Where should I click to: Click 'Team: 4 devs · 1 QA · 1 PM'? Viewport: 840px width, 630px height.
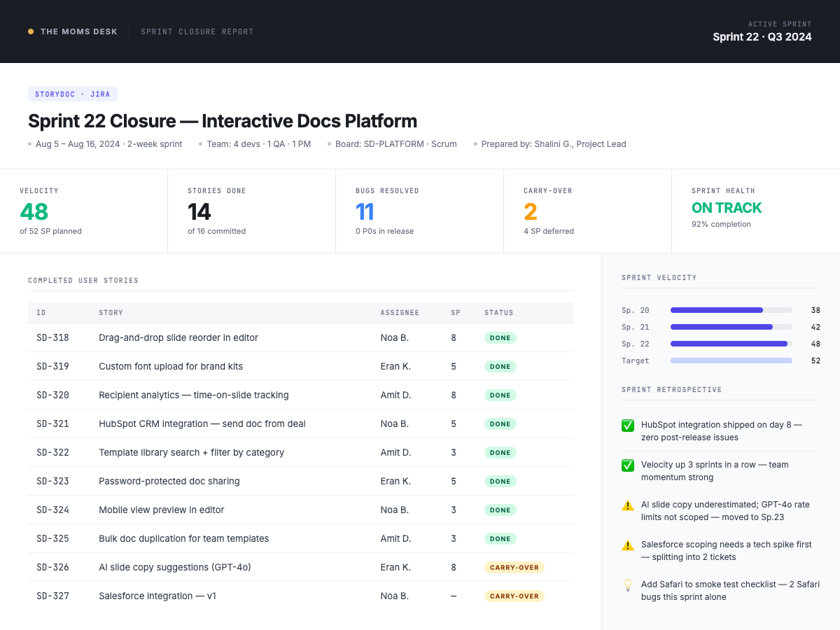259,144
